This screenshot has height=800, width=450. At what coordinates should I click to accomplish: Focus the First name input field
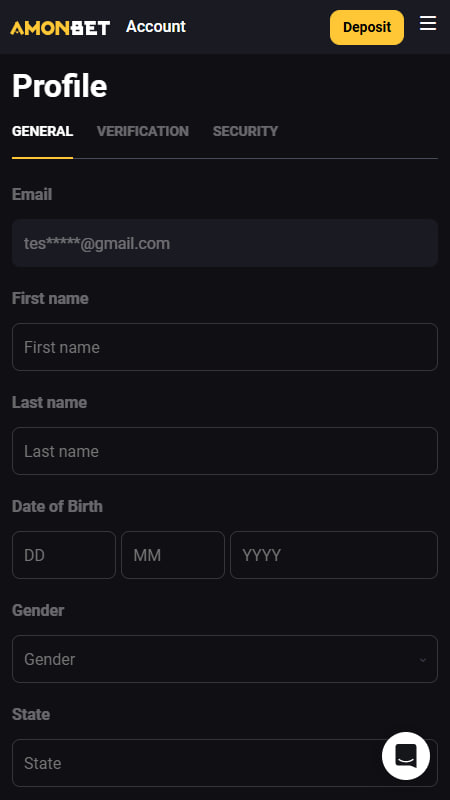pyautogui.click(x=225, y=347)
